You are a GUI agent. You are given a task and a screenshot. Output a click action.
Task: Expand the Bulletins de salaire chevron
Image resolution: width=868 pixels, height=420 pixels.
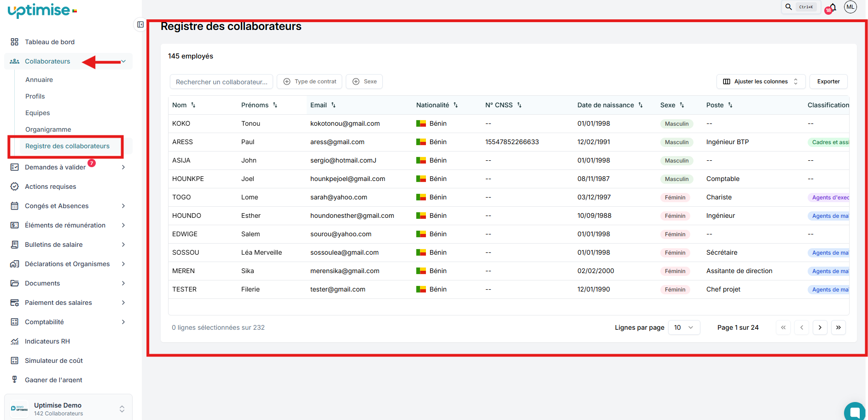(123, 245)
